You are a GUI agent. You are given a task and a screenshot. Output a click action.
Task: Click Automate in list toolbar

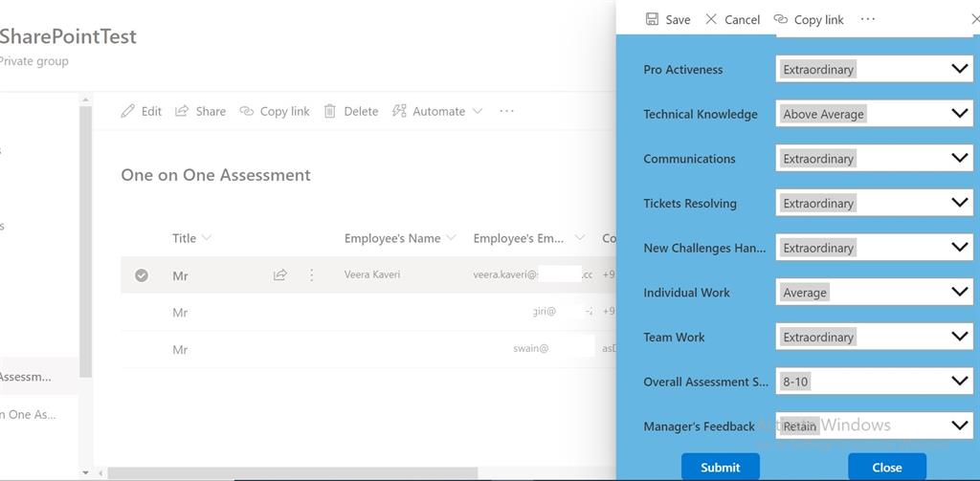438,111
